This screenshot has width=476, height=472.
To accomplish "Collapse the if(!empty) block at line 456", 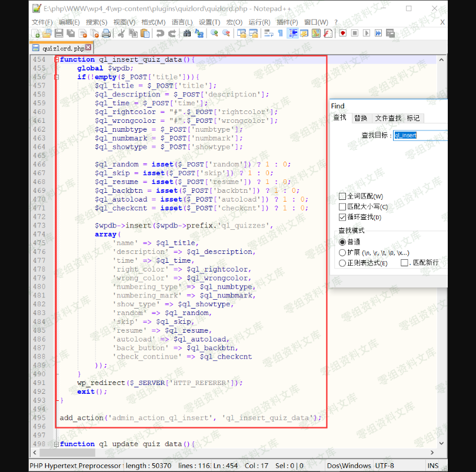I will (56, 77).
